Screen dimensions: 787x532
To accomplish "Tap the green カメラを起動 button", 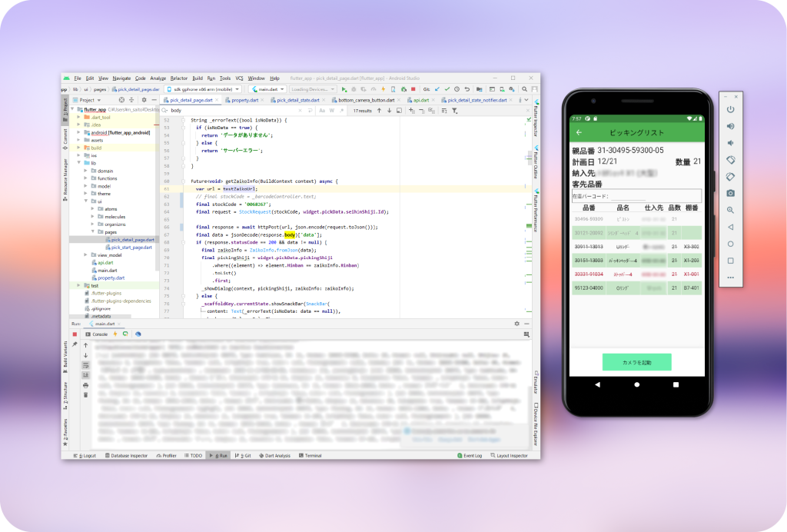I will point(636,362).
